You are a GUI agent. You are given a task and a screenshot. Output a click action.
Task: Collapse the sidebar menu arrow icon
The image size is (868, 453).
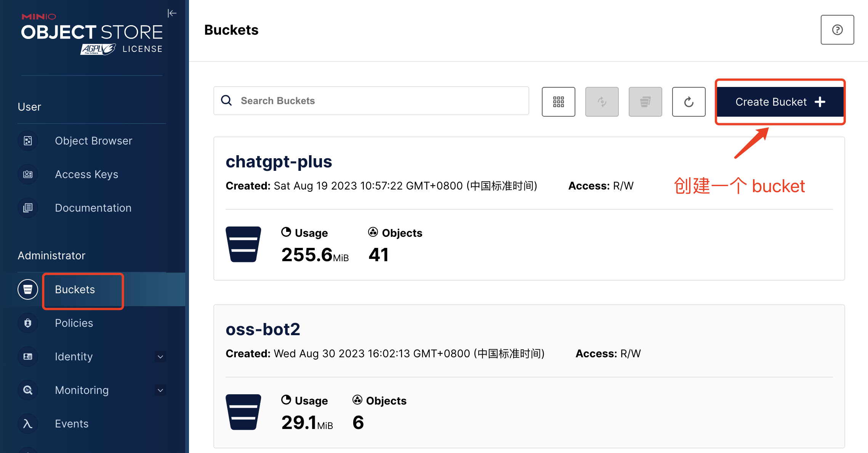tap(172, 13)
